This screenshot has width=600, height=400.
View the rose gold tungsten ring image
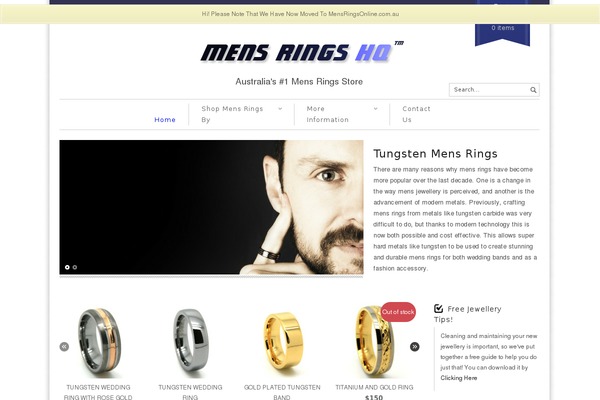pos(99,340)
